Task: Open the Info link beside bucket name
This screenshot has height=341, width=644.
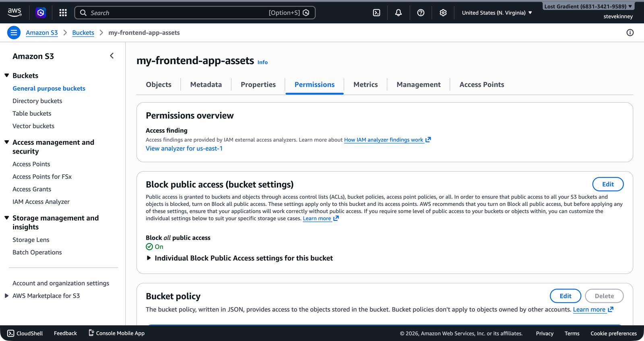Action: (262, 62)
